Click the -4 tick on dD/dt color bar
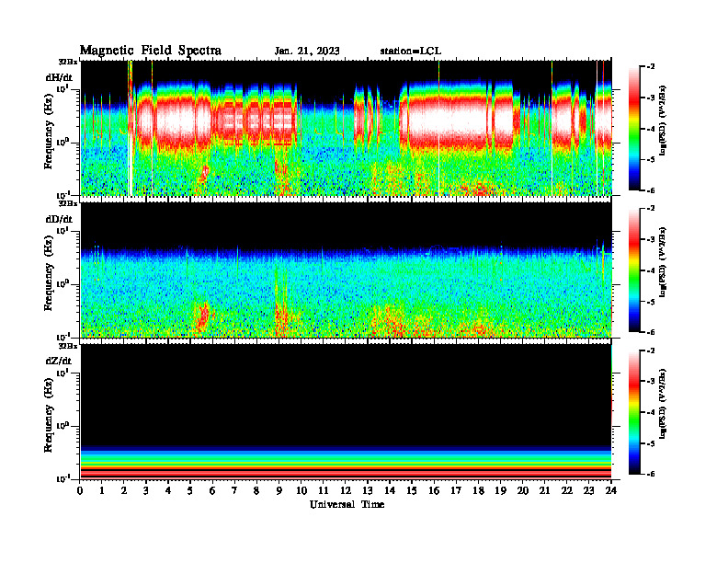The height and width of the screenshot is (563, 728). pos(651,270)
